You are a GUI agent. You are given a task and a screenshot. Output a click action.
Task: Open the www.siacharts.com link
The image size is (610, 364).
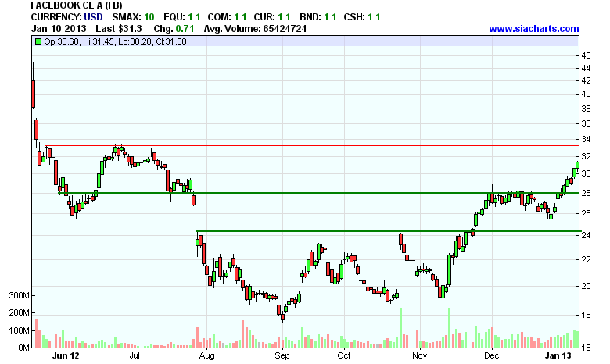tap(534, 29)
